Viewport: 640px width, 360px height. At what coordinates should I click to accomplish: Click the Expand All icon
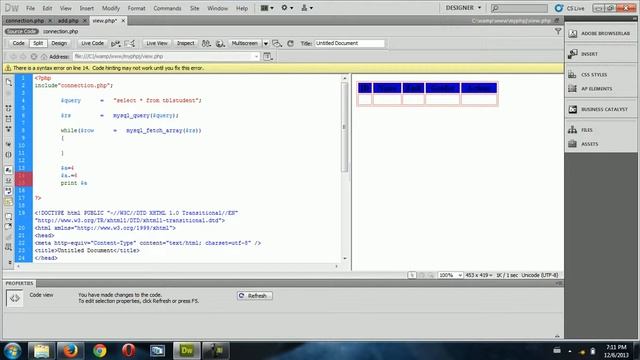click(x=9, y=129)
